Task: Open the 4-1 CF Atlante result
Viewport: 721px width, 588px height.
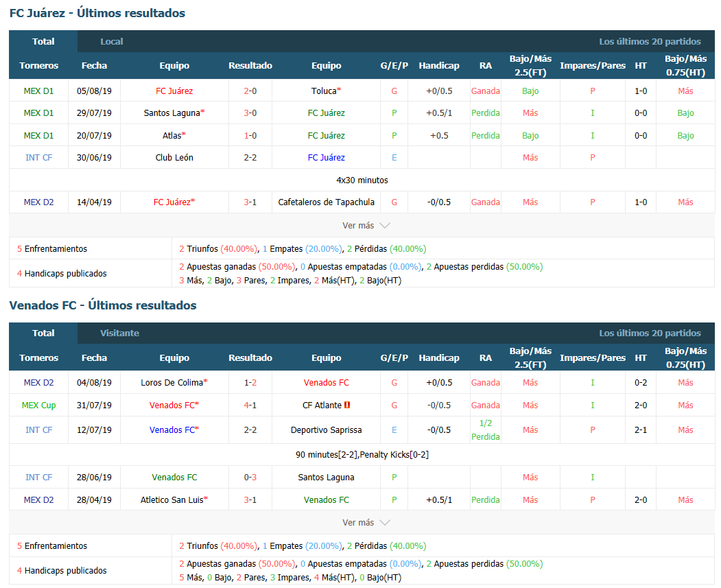Action: tap(250, 405)
